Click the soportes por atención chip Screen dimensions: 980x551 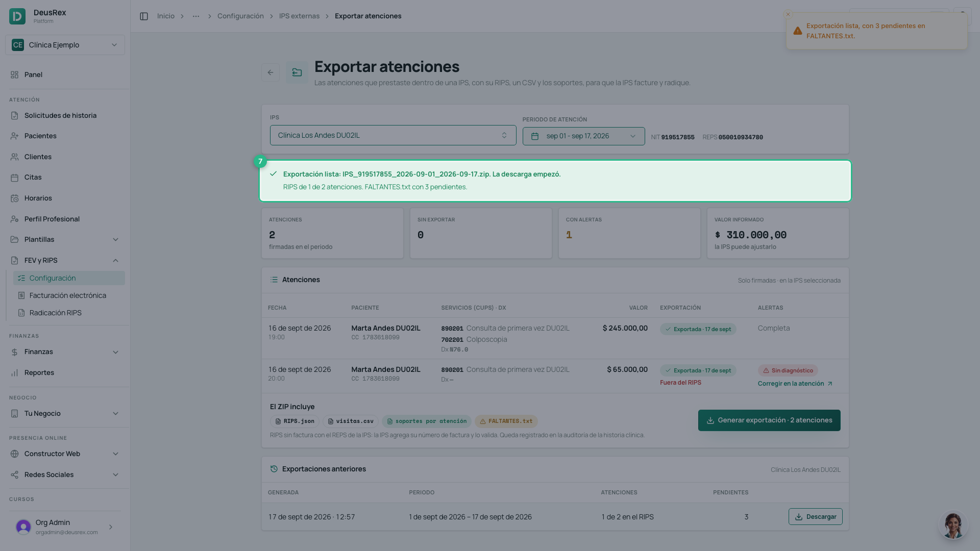tap(427, 421)
